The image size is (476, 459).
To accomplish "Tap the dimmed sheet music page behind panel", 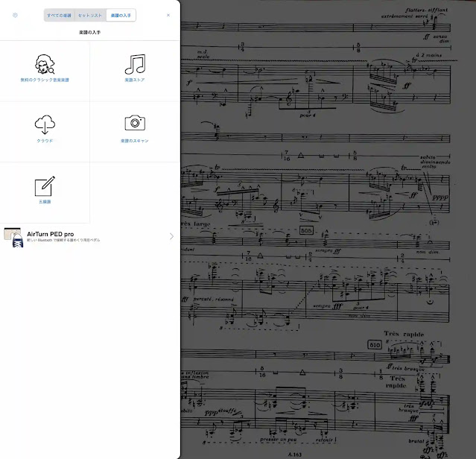I will 328,229.
